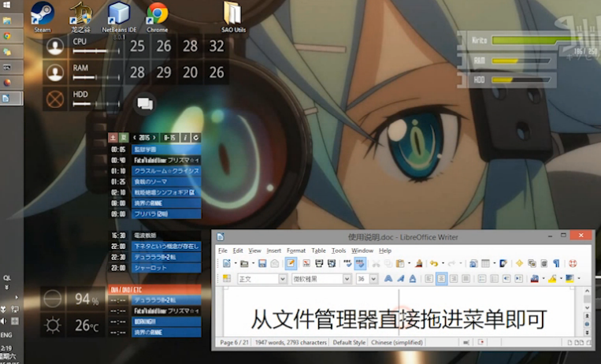Toggle Underline formatting

(x=413, y=279)
